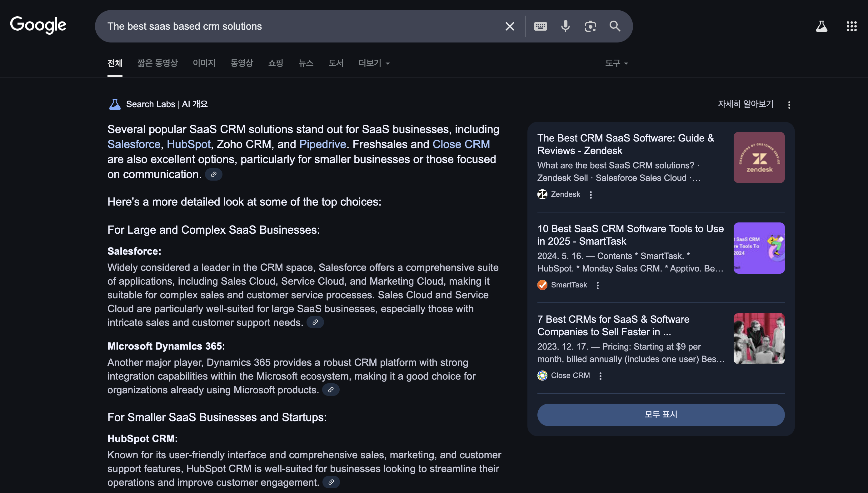868x493 pixels.
Task: Open the Salesforce link
Action: click(134, 144)
